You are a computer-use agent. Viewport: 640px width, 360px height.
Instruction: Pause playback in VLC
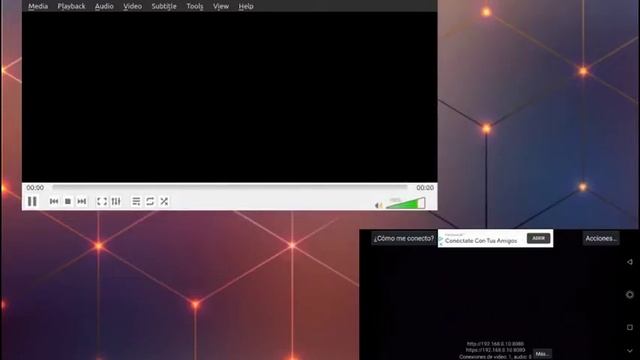32,201
